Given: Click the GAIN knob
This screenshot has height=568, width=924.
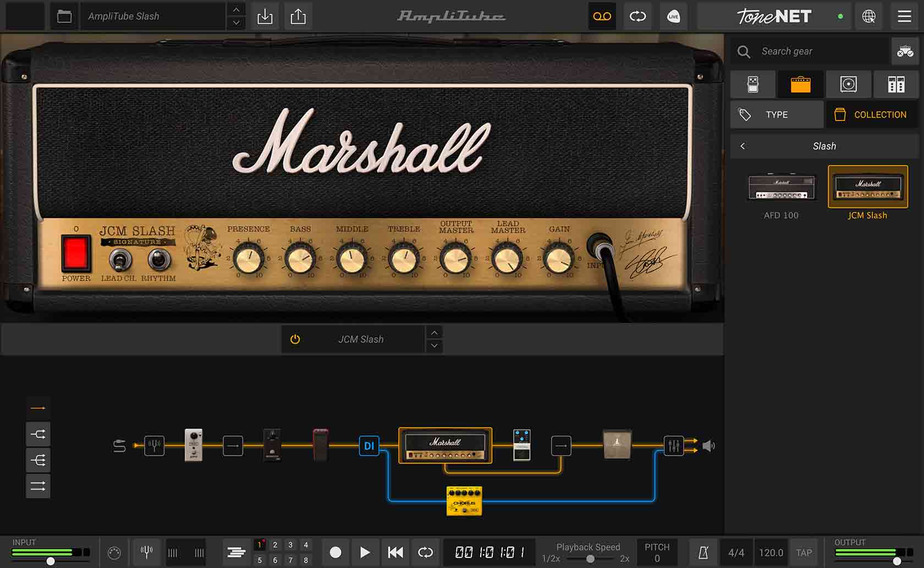Looking at the screenshot, I should [x=559, y=259].
